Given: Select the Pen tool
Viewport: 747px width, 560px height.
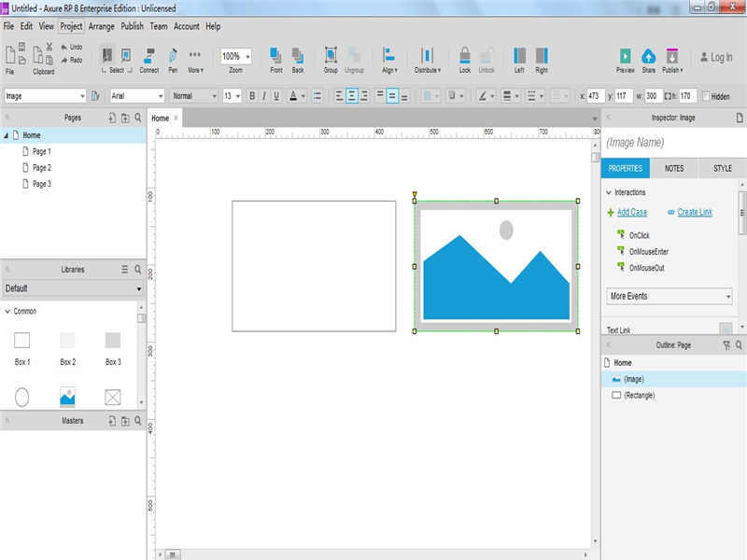Looking at the screenshot, I should (173, 60).
